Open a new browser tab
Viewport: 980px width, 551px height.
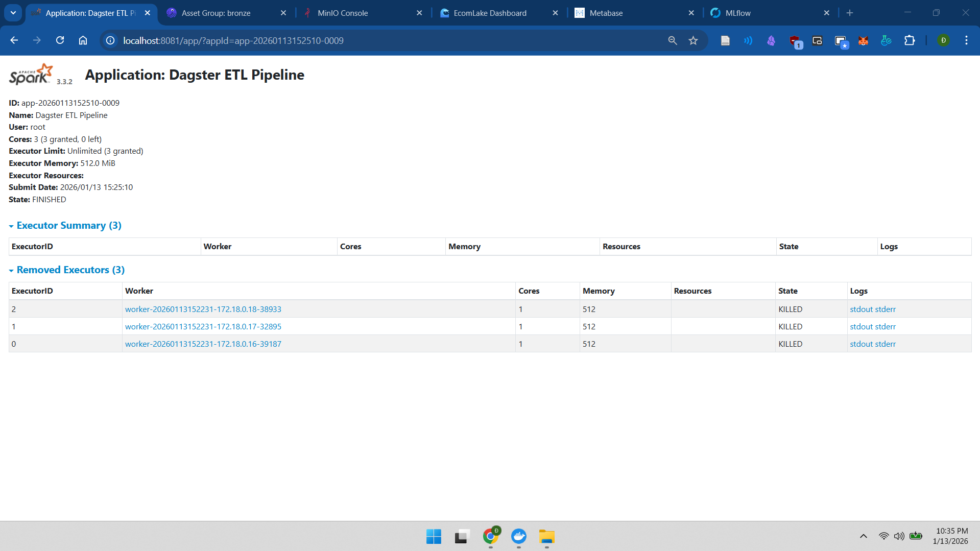point(850,13)
